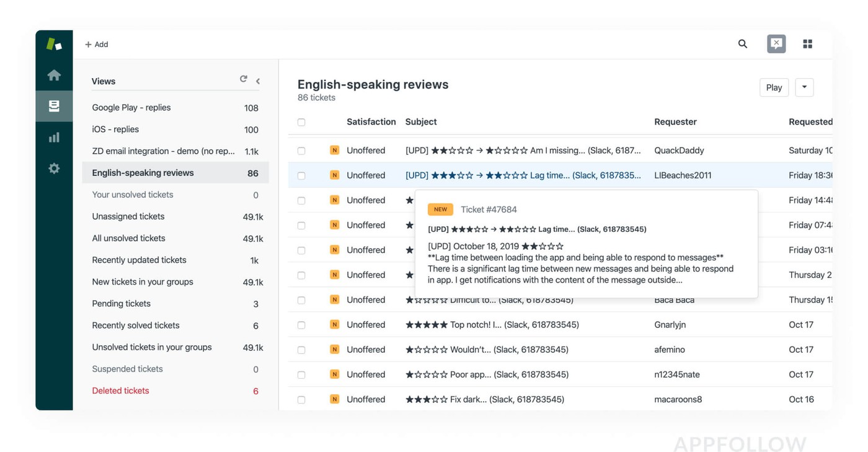Check the n12345nate ticket checkbox
The height and width of the screenshot is (452, 868).
(301, 374)
